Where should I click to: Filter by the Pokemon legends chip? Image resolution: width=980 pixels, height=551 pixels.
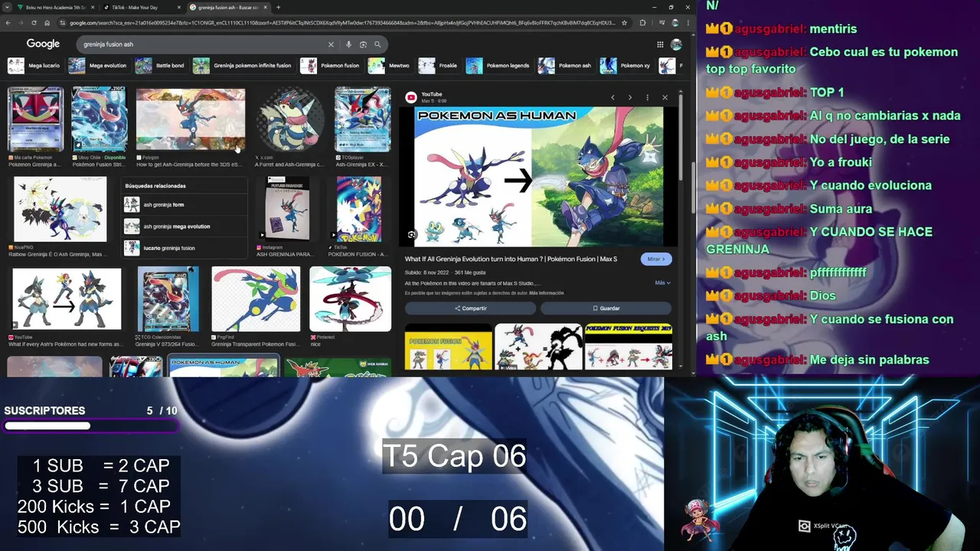click(x=498, y=66)
